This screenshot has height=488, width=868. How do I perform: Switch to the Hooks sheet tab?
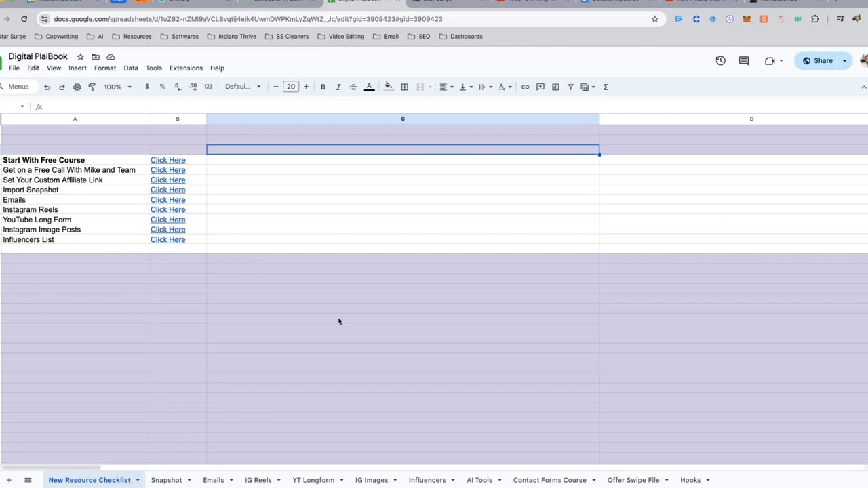click(690, 480)
